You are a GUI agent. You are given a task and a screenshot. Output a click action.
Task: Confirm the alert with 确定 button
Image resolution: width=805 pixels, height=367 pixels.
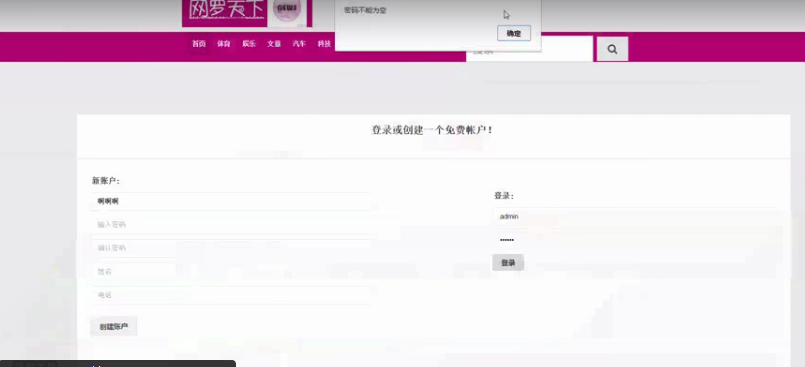click(513, 33)
